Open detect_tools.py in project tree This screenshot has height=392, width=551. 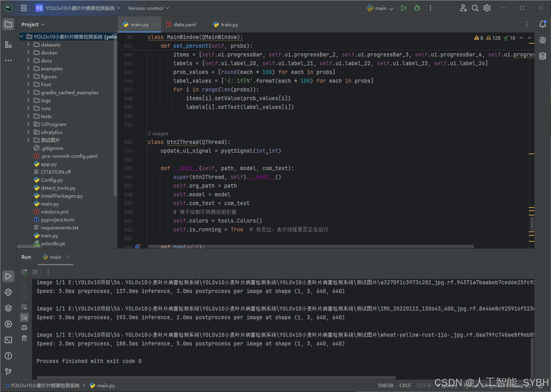click(x=58, y=188)
